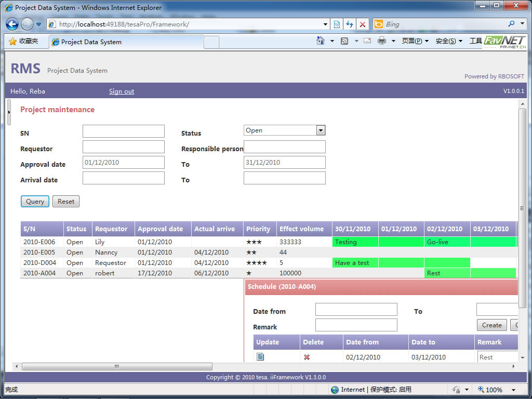Viewport: 532px width, 399px height.
Task: Click the Effect volume column header
Action: (304, 229)
